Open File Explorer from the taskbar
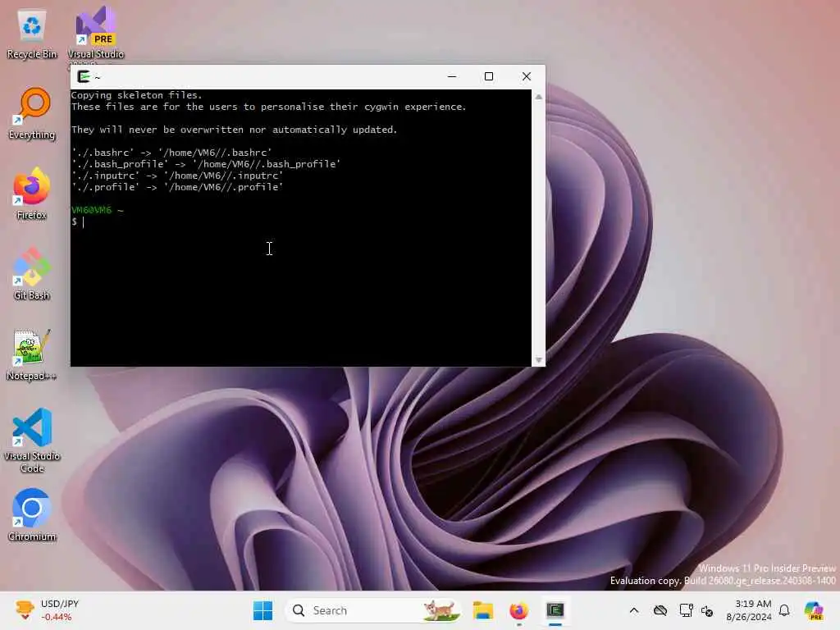 click(x=482, y=610)
